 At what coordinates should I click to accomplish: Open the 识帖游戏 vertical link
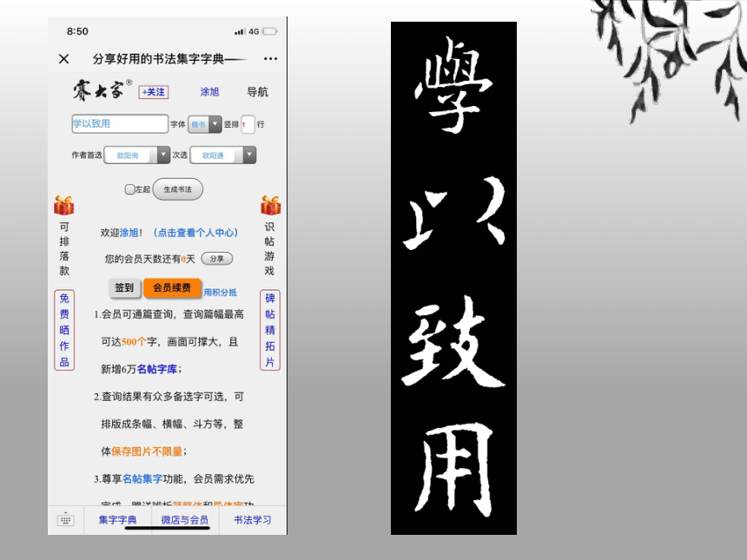coord(269,249)
